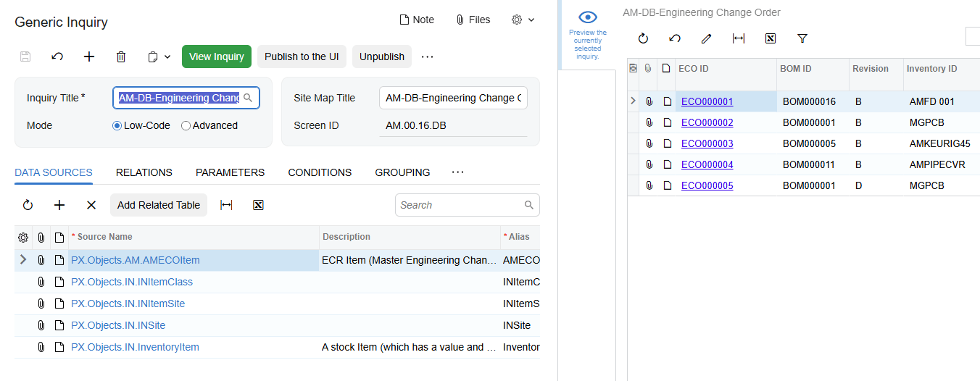Screen dimensions: 980x381
Task: Click the Preview eye icon for selected inquiry
Action: click(x=588, y=17)
